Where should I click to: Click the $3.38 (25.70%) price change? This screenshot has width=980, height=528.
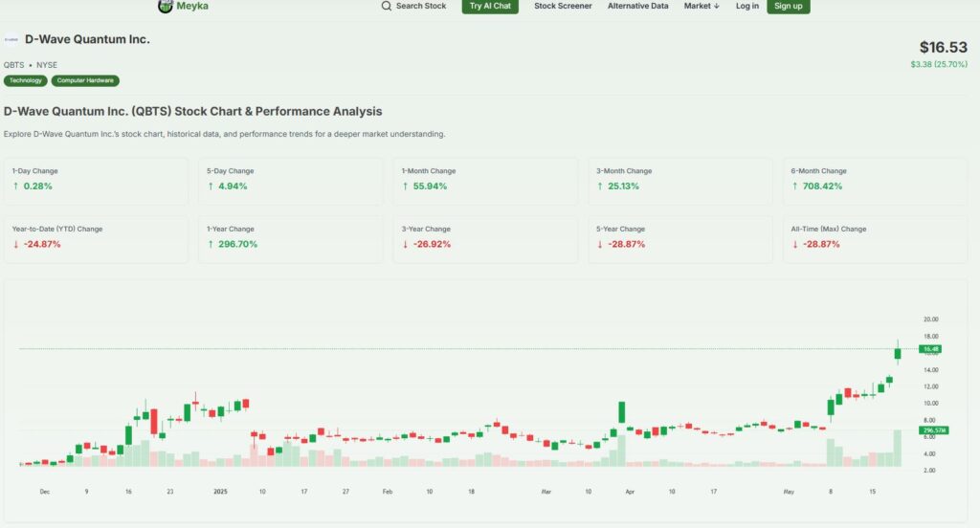(x=939, y=64)
